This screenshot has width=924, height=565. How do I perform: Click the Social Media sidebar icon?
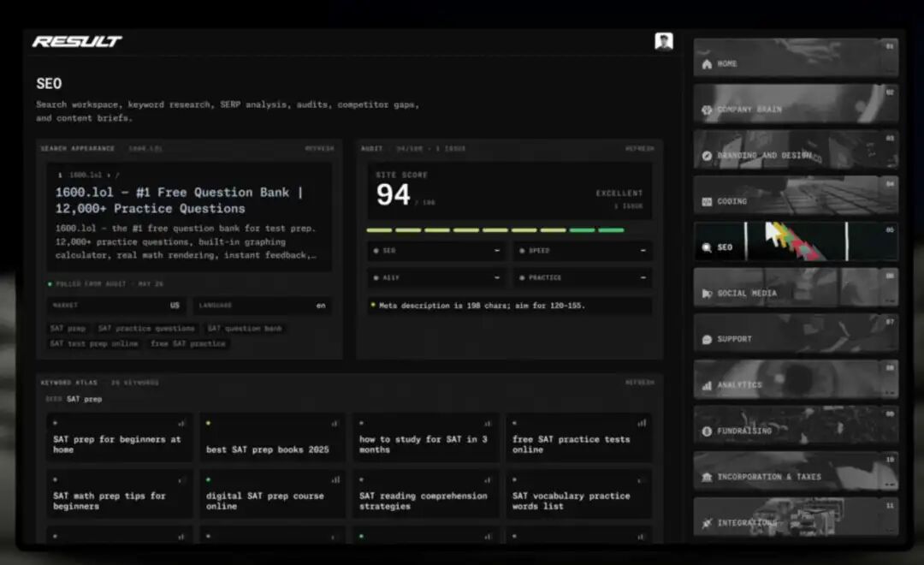coord(707,293)
